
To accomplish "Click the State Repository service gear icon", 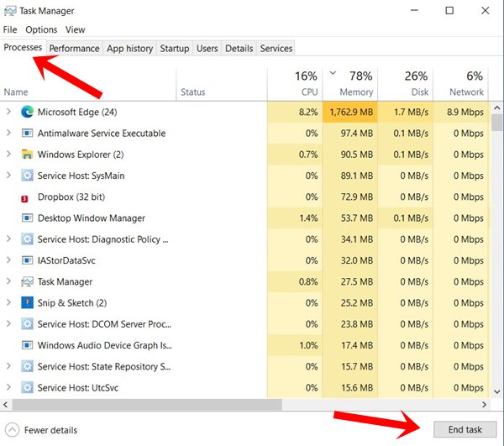I will (x=28, y=366).
